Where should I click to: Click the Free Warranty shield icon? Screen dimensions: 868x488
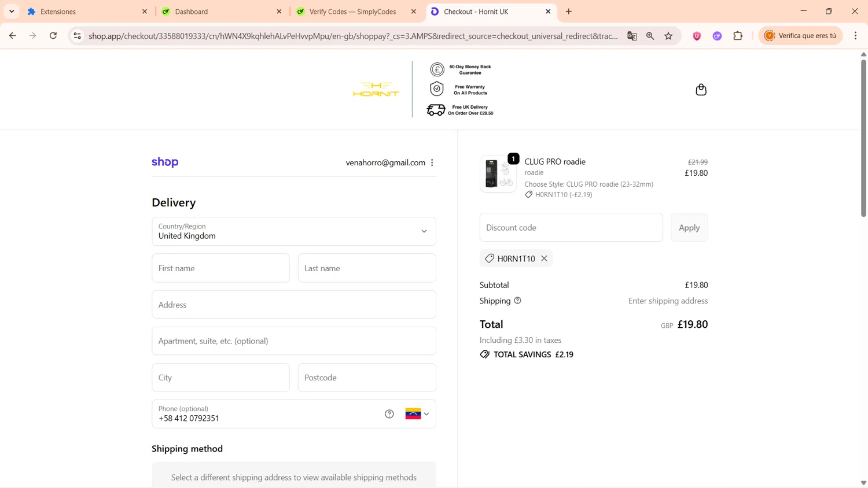click(437, 89)
